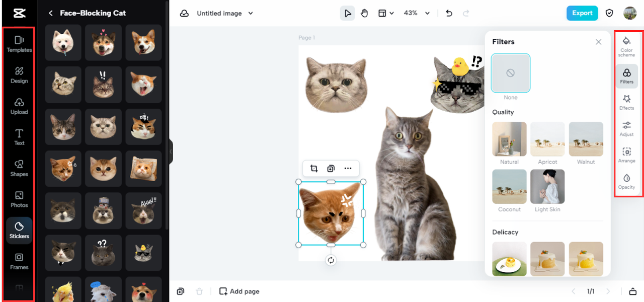Click the CapCut logo icon

19,13
